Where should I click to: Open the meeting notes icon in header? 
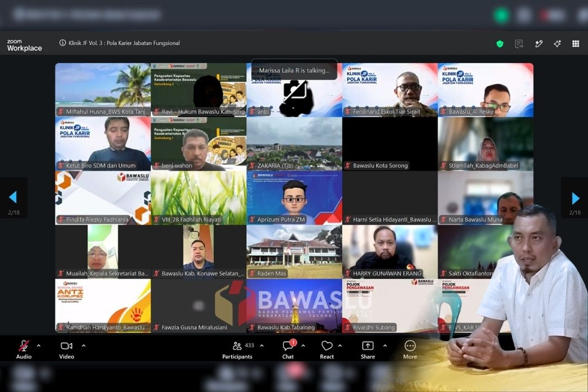[x=519, y=44]
